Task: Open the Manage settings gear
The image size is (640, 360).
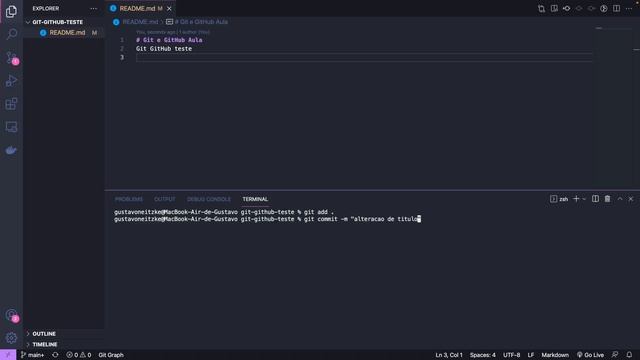Action: pos(11,338)
